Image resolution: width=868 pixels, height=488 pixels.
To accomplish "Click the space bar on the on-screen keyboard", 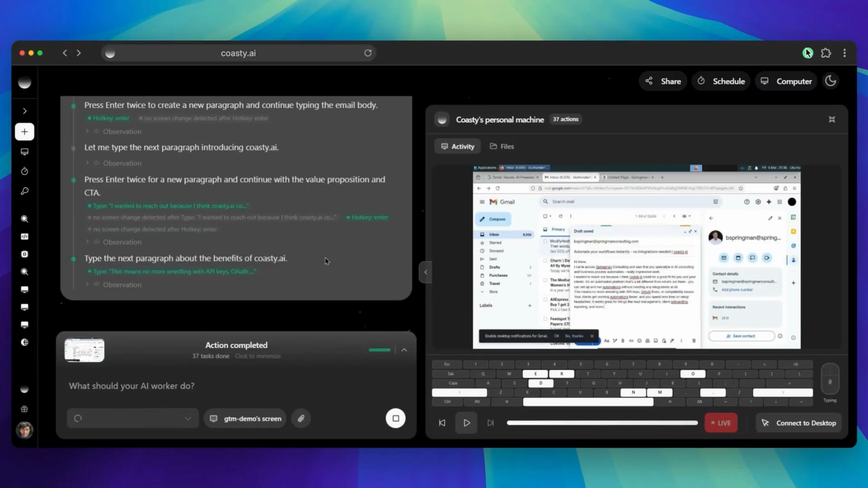I will (588, 402).
